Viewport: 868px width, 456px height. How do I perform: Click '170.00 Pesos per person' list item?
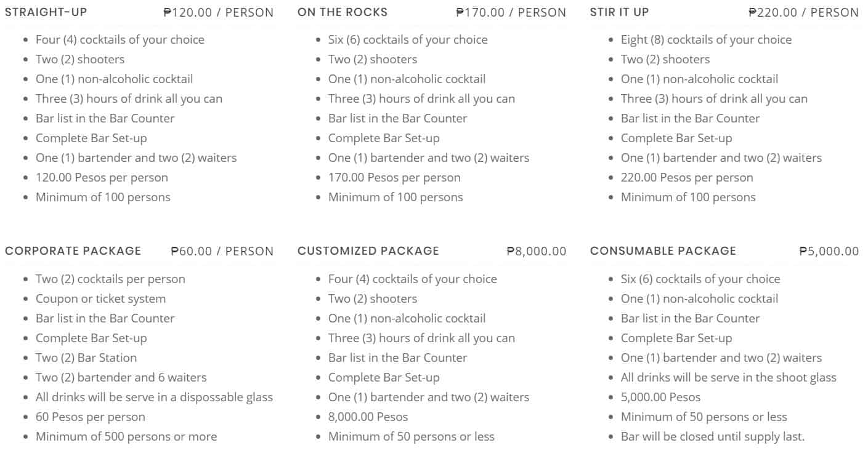tap(394, 178)
